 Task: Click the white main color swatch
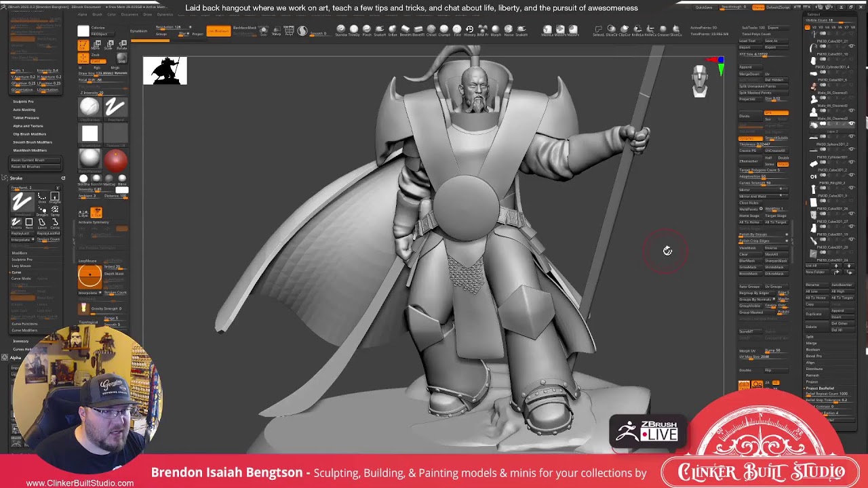tap(83, 30)
